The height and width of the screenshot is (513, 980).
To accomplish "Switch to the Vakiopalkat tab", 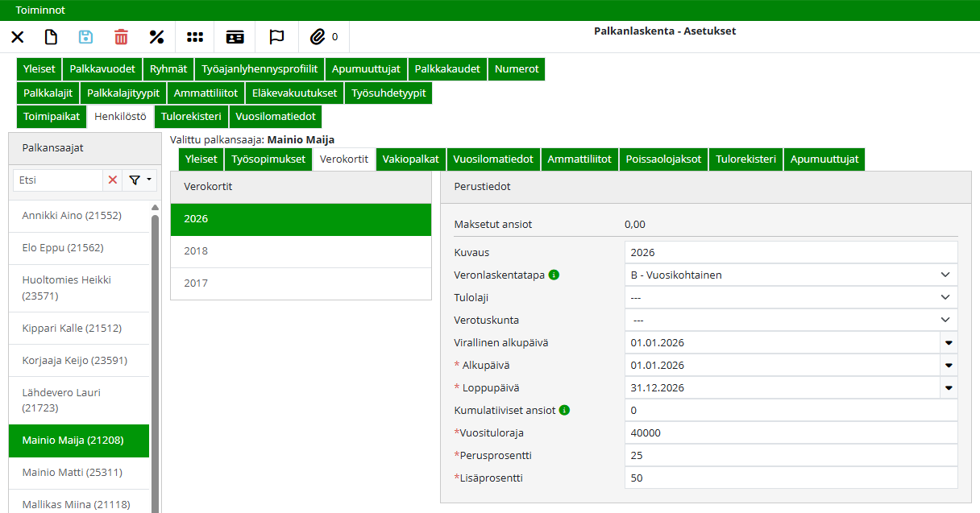I will [411, 159].
